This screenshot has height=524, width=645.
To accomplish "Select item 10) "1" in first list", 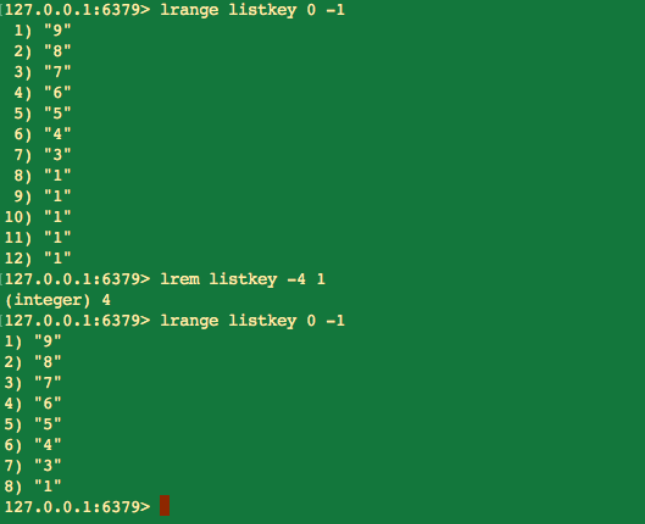I will pyautogui.click(x=38, y=217).
